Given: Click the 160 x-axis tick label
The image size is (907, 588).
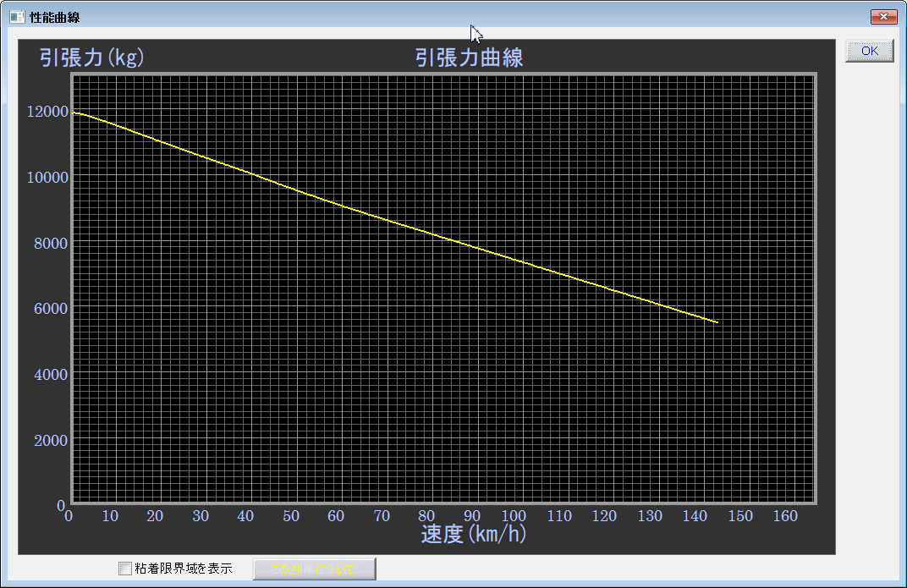Looking at the screenshot, I should pyautogui.click(x=785, y=516).
